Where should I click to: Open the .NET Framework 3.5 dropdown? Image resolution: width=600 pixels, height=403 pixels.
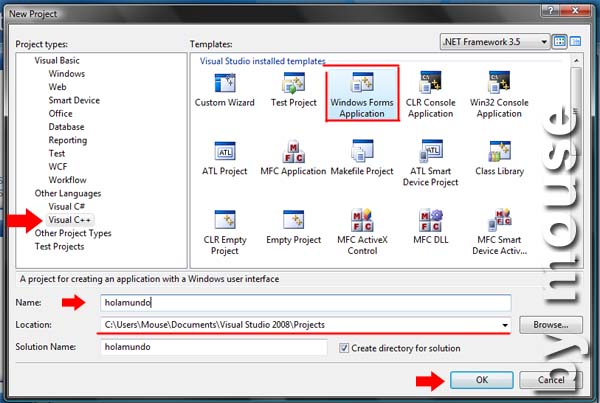[x=495, y=41]
